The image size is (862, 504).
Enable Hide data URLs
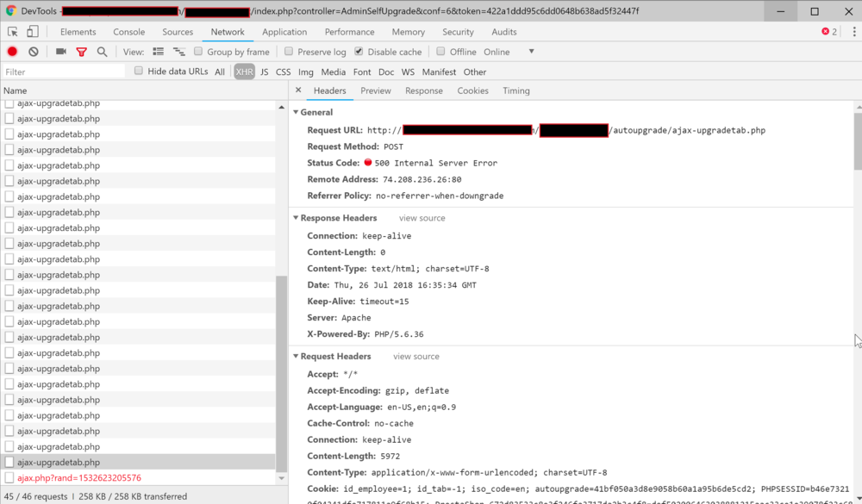pyautogui.click(x=139, y=71)
